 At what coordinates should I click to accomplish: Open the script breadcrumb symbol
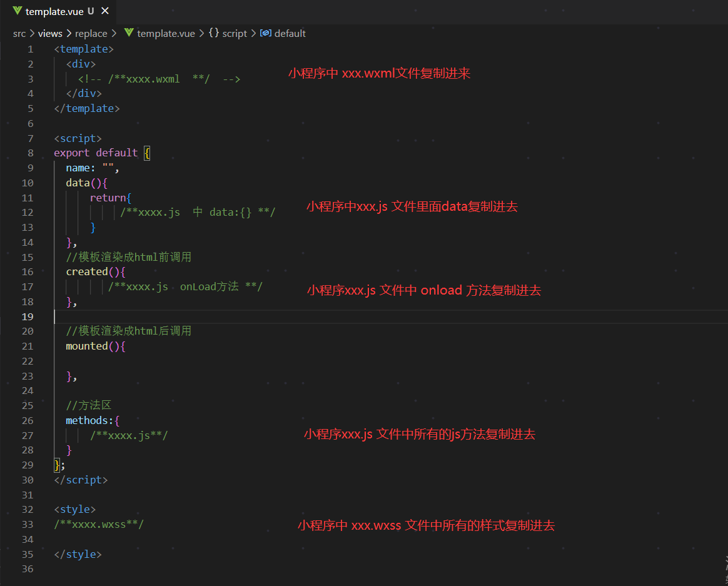coord(235,34)
